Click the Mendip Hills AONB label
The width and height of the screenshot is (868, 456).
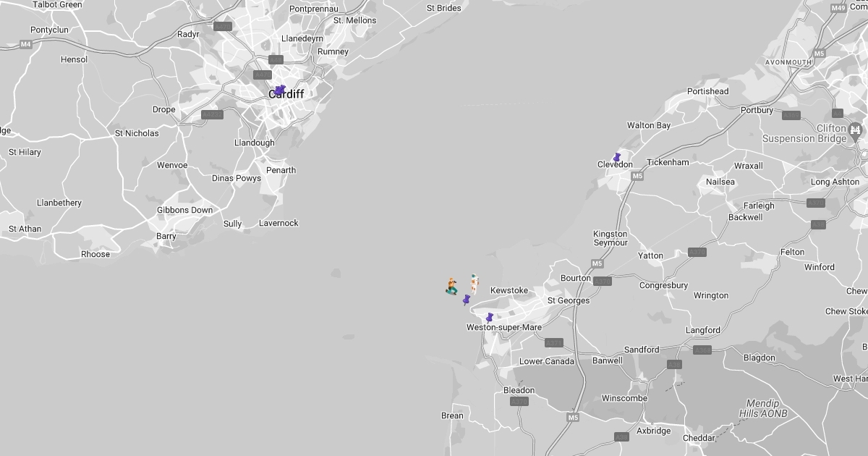click(759, 408)
